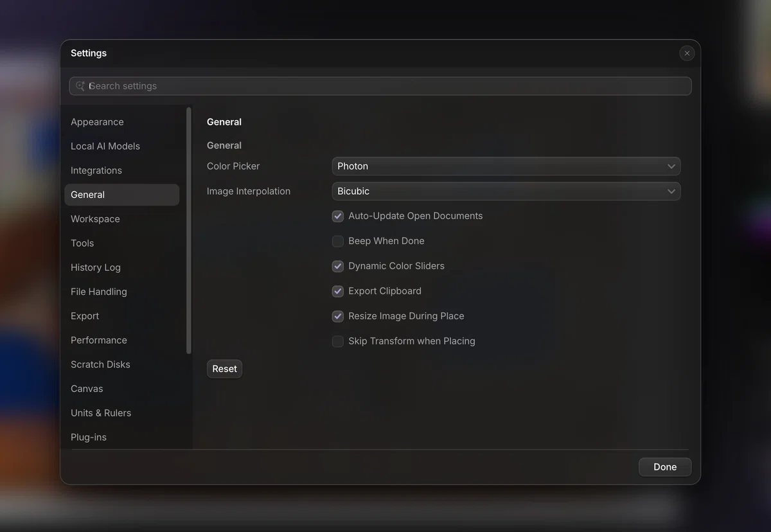Select the General sidebar category
The height and width of the screenshot is (532, 771).
click(121, 195)
